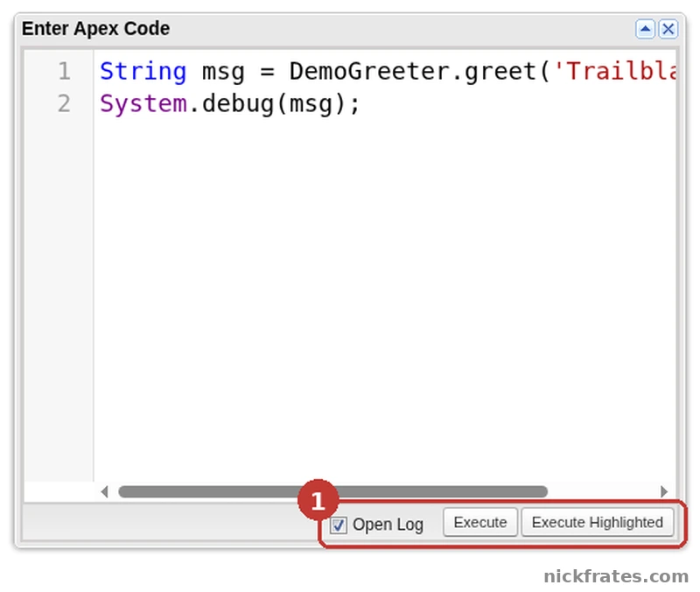Click the horizontal scrollbar left arrow
The width and height of the screenshot is (700, 592).
[104, 491]
